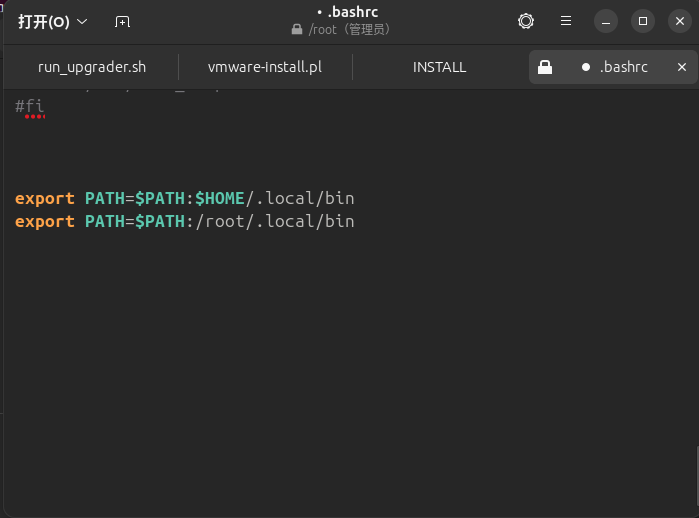Screen dimensions: 699x518
Task: Create a new tab with new-document icon
Action: pyautogui.click(x=122, y=21)
